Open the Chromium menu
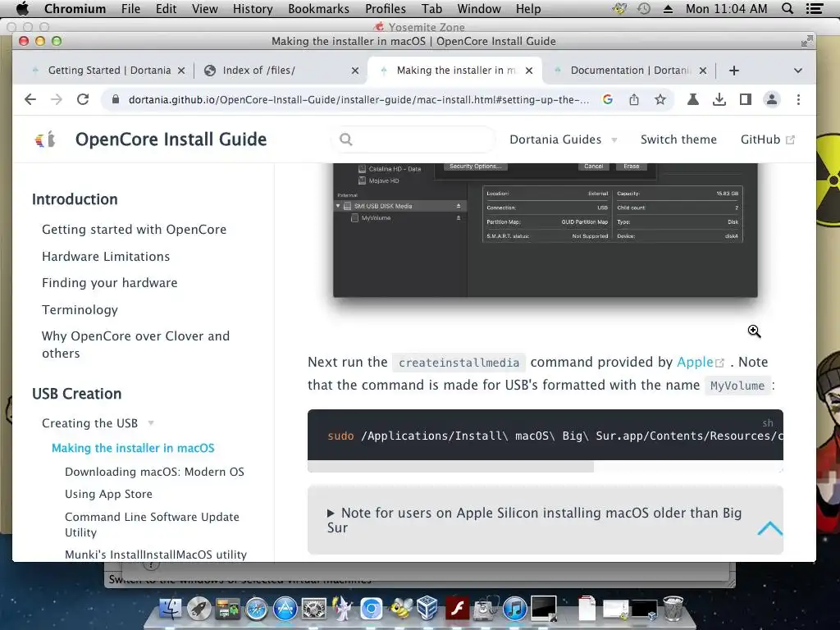The height and width of the screenshot is (630, 840). (75, 8)
